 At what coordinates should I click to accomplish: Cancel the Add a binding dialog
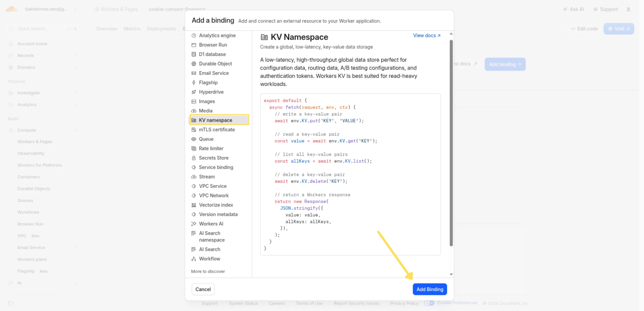[x=203, y=289]
